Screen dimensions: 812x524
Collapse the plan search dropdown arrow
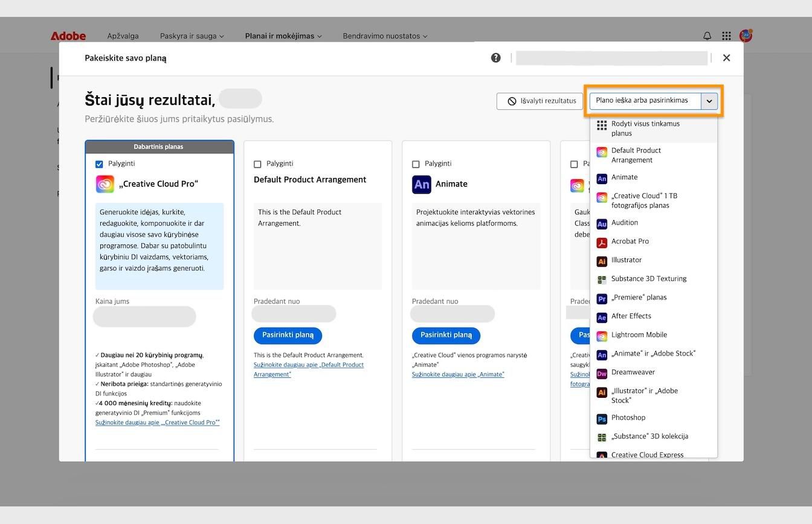pyautogui.click(x=709, y=101)
